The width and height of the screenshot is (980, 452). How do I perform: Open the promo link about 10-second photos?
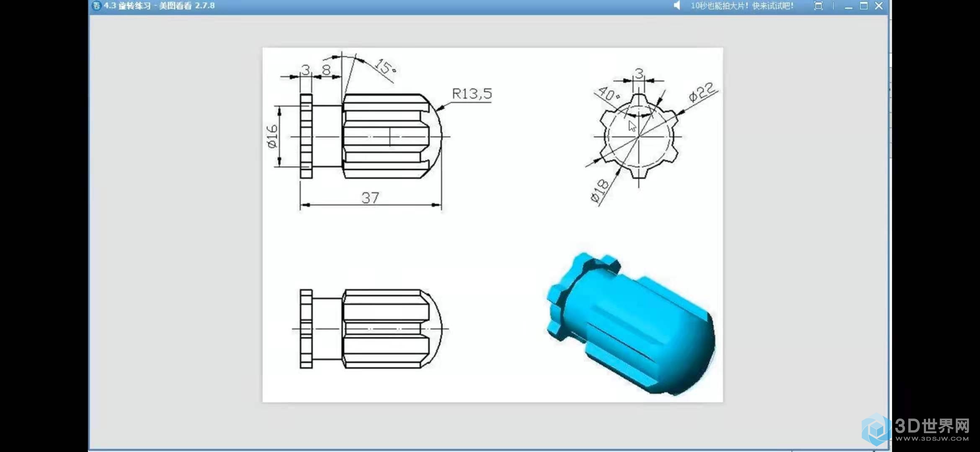tap(742, 6)
